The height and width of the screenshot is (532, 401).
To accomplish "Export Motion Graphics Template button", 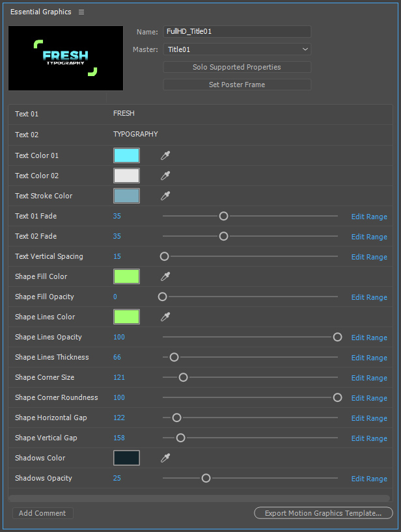I will click(x=323, y=513).
